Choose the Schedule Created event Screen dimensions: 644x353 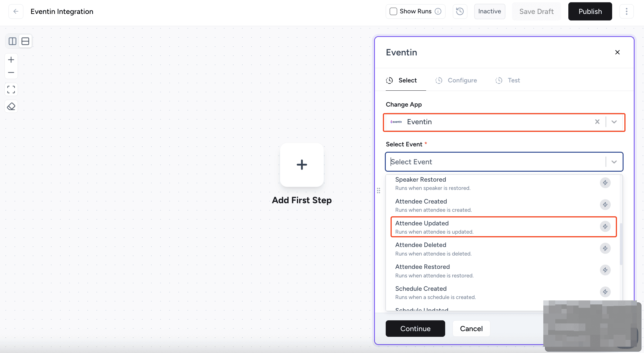504,292
